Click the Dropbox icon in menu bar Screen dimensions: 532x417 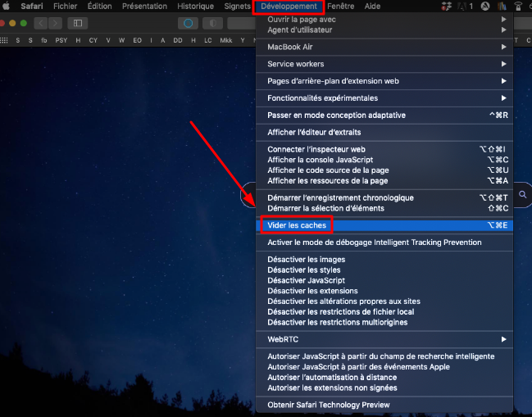[x=446, y=6]
